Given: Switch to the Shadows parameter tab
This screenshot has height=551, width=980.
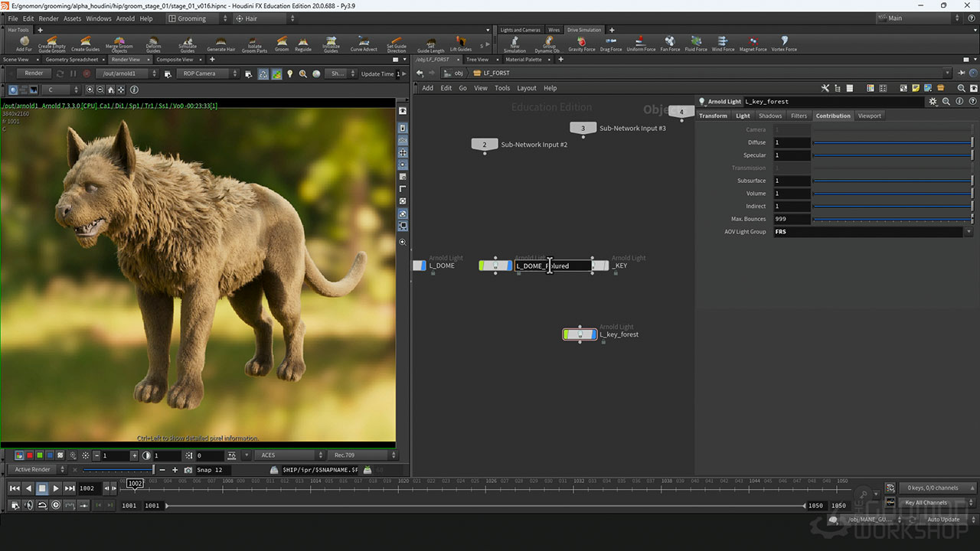Looking at the screenshot, I should [769, 116].
